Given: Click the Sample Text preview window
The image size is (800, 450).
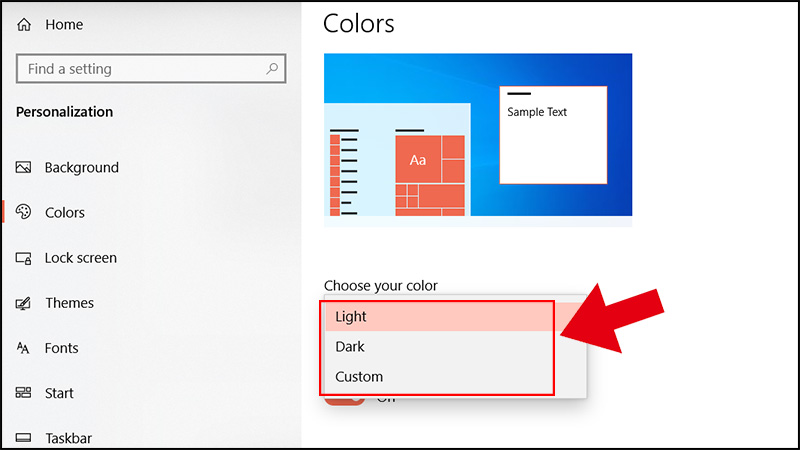Looking at the screenshot, I should pos(553,135).
